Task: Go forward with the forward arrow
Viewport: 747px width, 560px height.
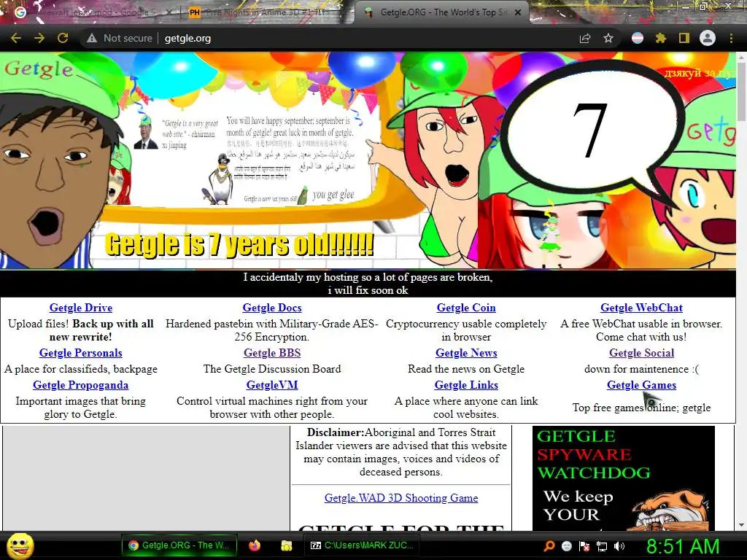Action: [x=39, y=38]
